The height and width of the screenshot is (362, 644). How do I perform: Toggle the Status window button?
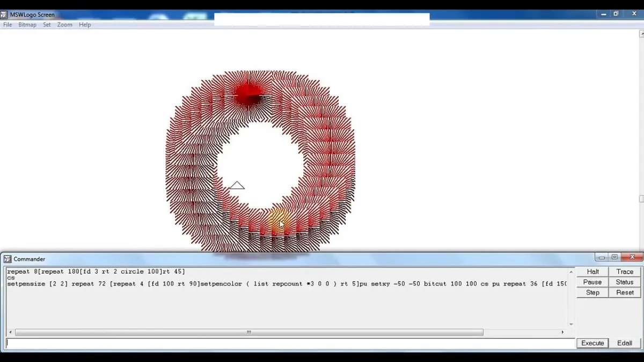(x=625, y=282)
